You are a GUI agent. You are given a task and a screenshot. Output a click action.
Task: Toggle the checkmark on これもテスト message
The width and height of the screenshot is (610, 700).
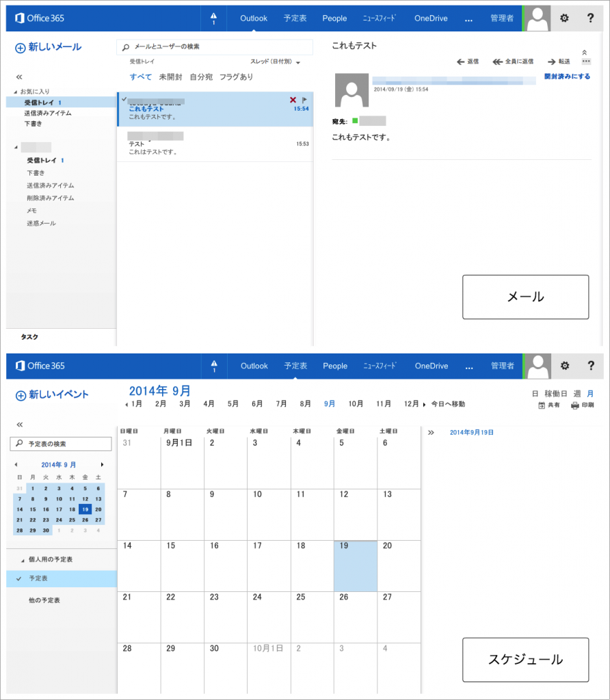point(124,99)
